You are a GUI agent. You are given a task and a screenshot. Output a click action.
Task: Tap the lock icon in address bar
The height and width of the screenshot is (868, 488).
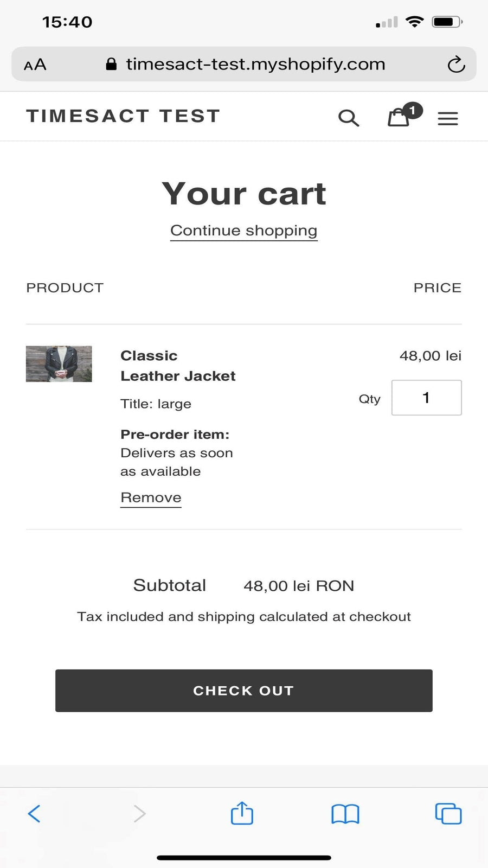111,65
